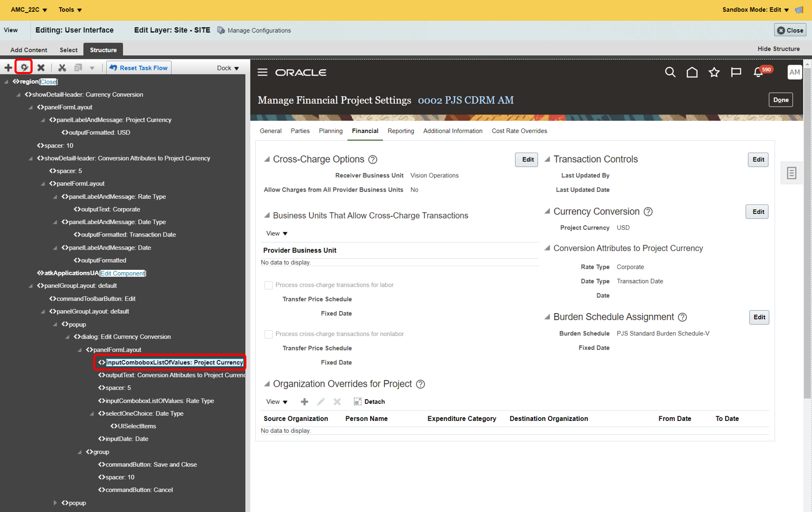Open the AM user avatar menu
This screenshot has width=812, height=512.
(x=794, y=72)
